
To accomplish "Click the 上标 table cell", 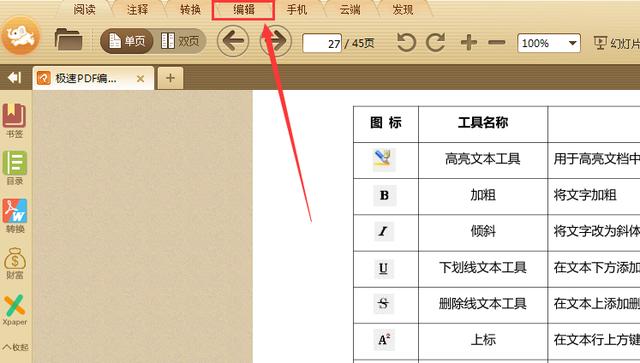I will pyautogui.click(x=483, y=340).
